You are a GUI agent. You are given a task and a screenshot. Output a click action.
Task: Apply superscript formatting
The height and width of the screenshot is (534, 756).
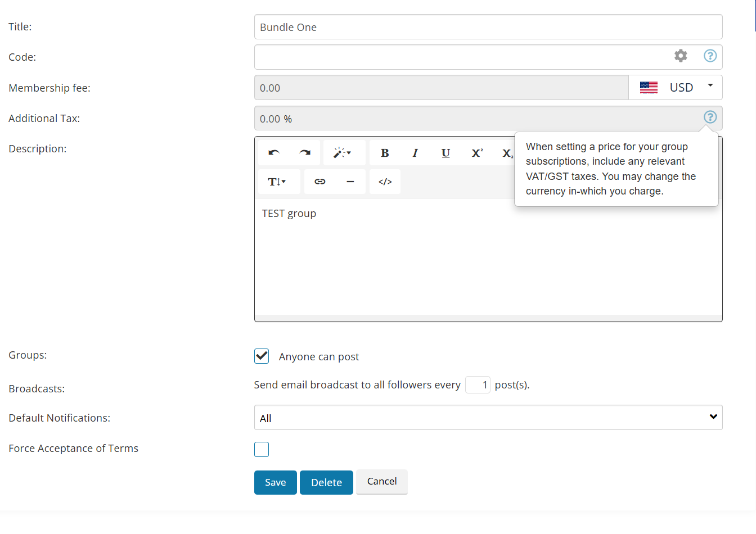[x=477, y=153]
